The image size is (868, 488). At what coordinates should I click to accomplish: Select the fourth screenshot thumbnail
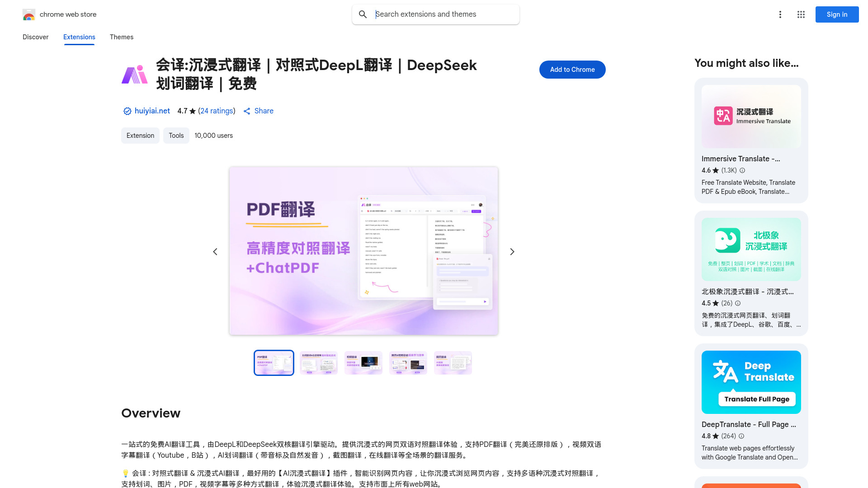click(x=408, y=363)
